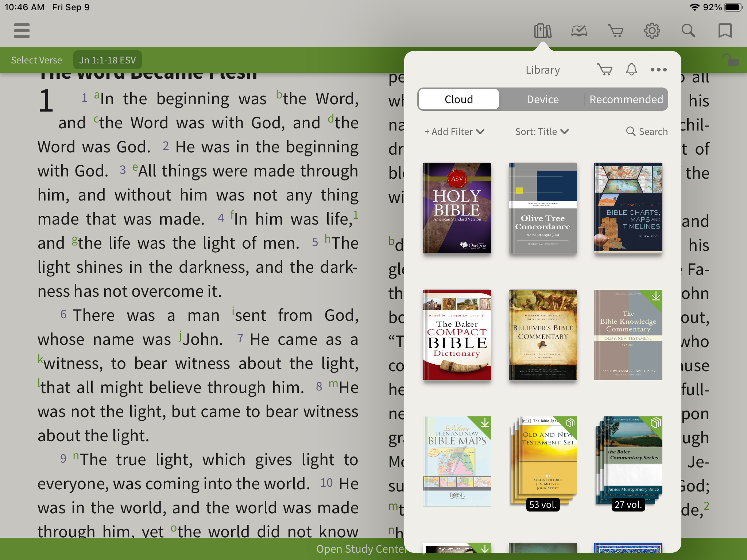Image resolution: width=747 pixels, height=560 pixels.
Task: Tap Open Study Center bar
Action: pyautogui.click(x=361, y=549)
